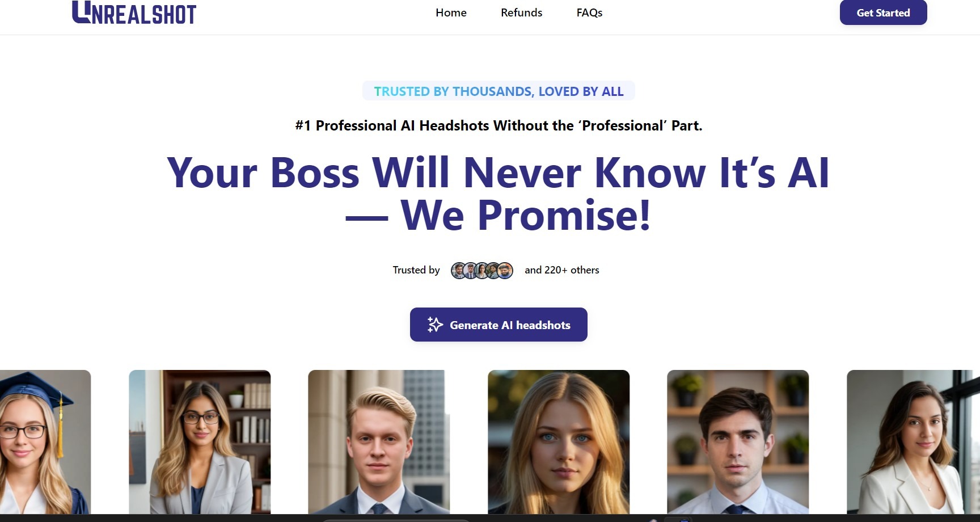This screenshot has height=522, width=980.
Task: Click the Get Started button
Action: coord(883,12)
